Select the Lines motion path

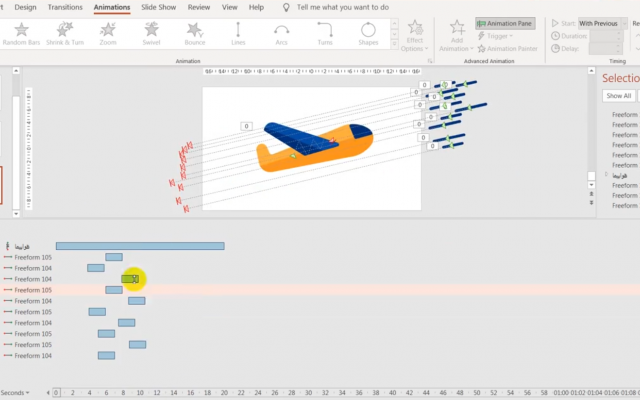[238, 35]
